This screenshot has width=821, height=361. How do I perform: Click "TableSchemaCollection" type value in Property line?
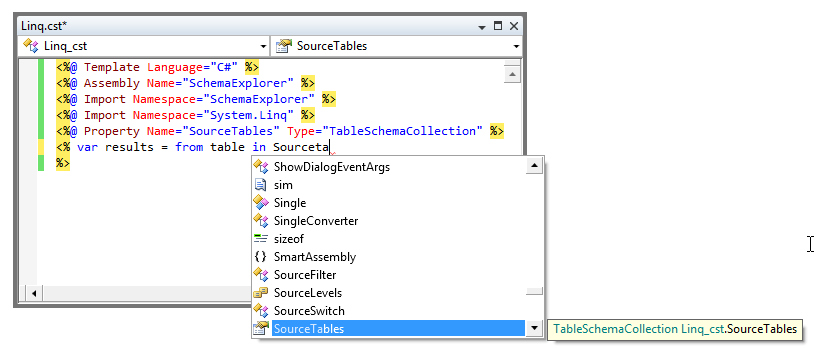tap(405, 131)
